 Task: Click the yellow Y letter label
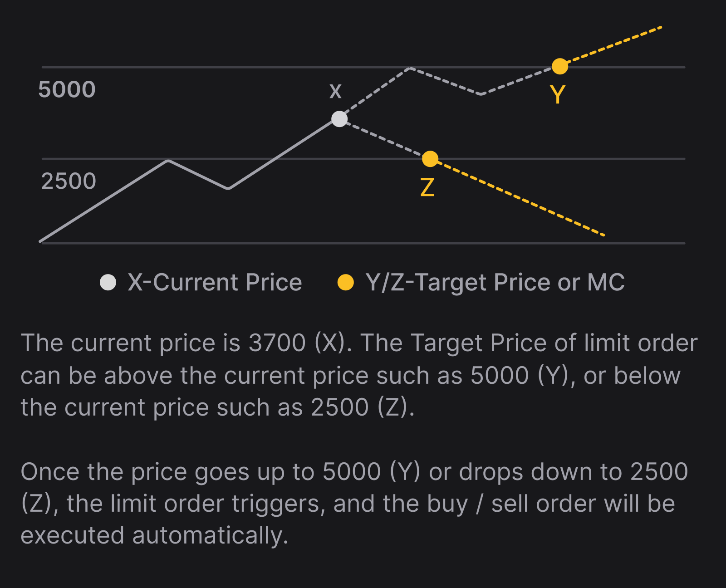[558, 94]
